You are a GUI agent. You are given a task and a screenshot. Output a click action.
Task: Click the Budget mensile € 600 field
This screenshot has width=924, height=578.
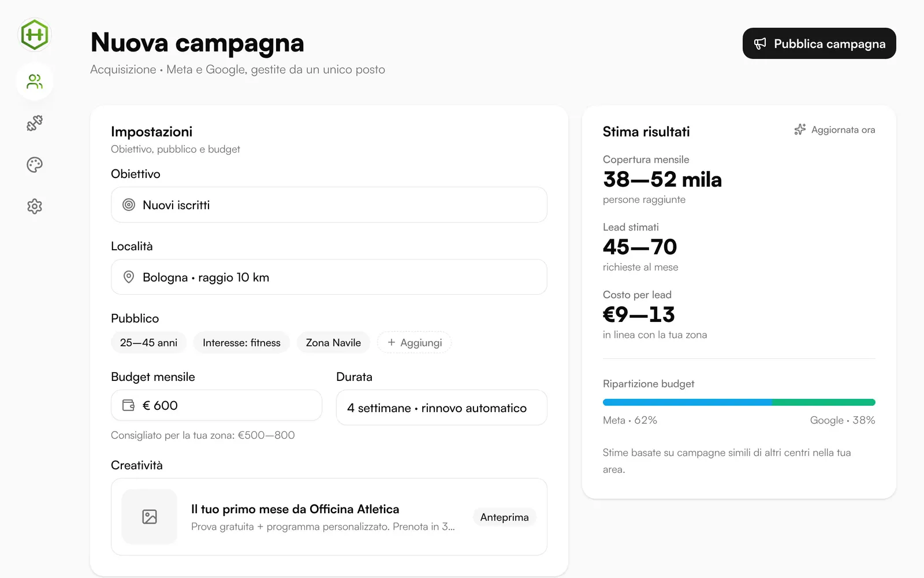pos(216,405)
